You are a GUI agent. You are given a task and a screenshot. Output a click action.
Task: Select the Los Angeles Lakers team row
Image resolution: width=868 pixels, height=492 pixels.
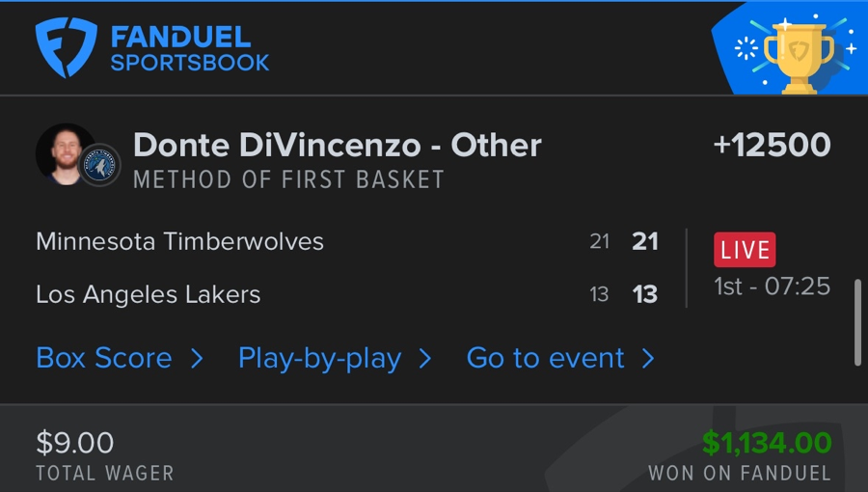[x=148, y=294]
